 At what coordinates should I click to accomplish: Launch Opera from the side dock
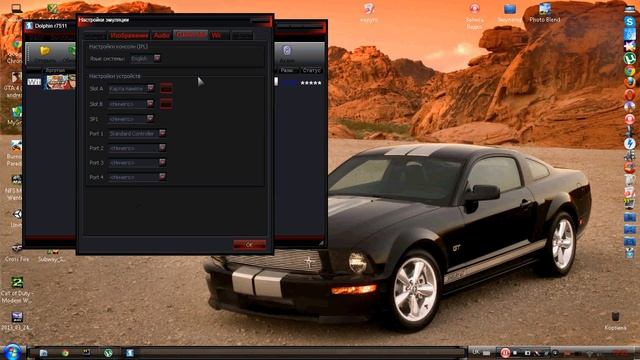(x=630, y=95)
